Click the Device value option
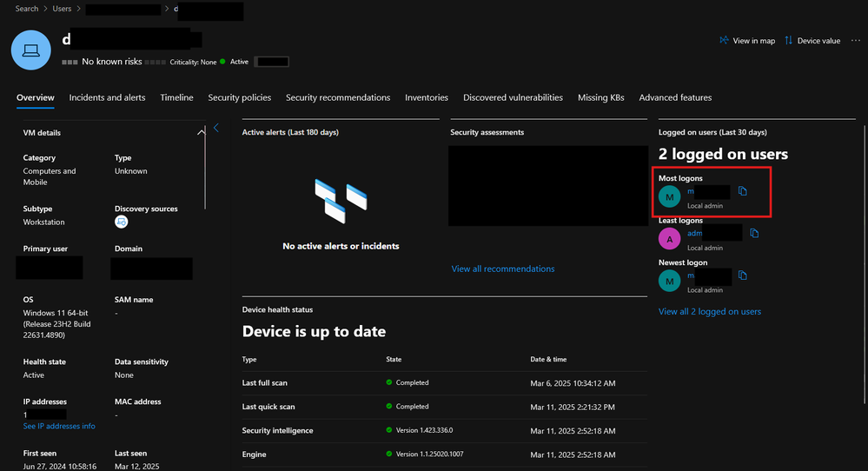Screen dimensions: 868x471 [812, 40]
